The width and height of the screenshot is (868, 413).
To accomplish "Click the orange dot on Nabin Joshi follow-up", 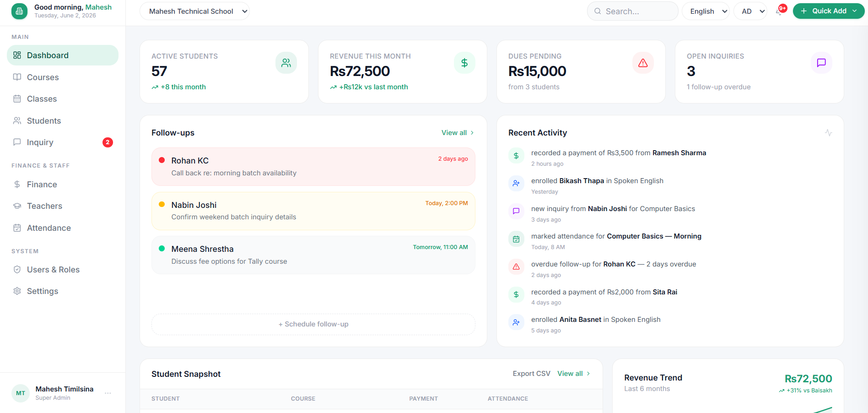I will coord(162,205).
